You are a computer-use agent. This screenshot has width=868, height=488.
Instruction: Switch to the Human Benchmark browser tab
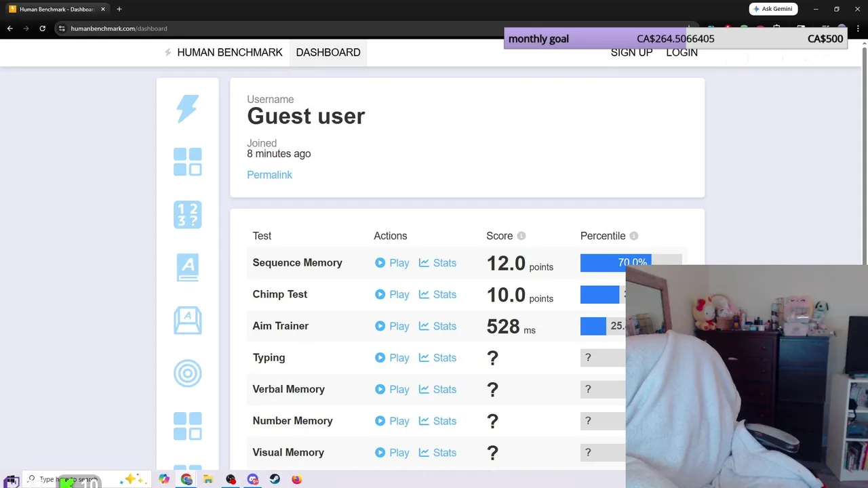click(57, 9)
